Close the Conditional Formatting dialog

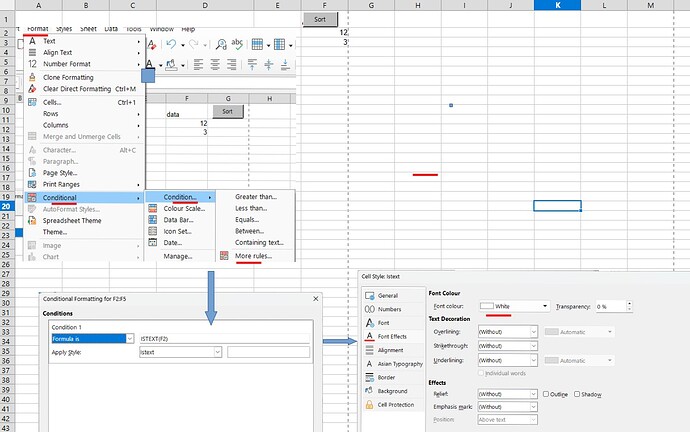[x=316, y=299]
